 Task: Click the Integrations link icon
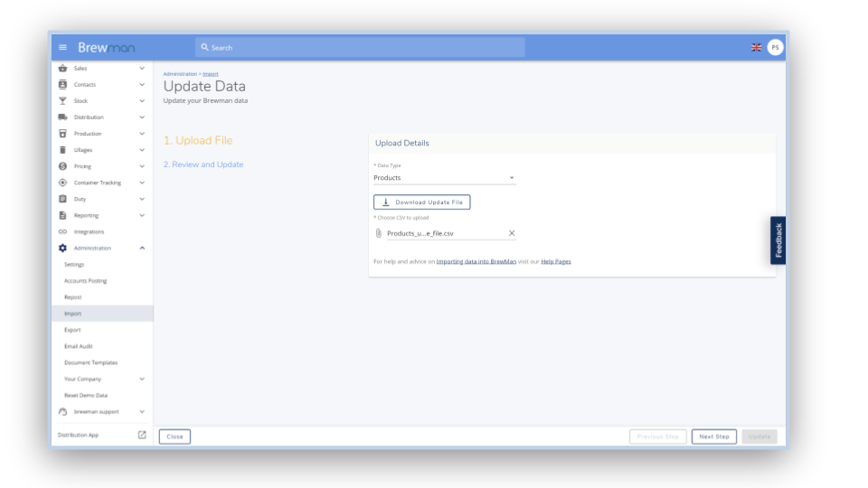click(62, 232)
